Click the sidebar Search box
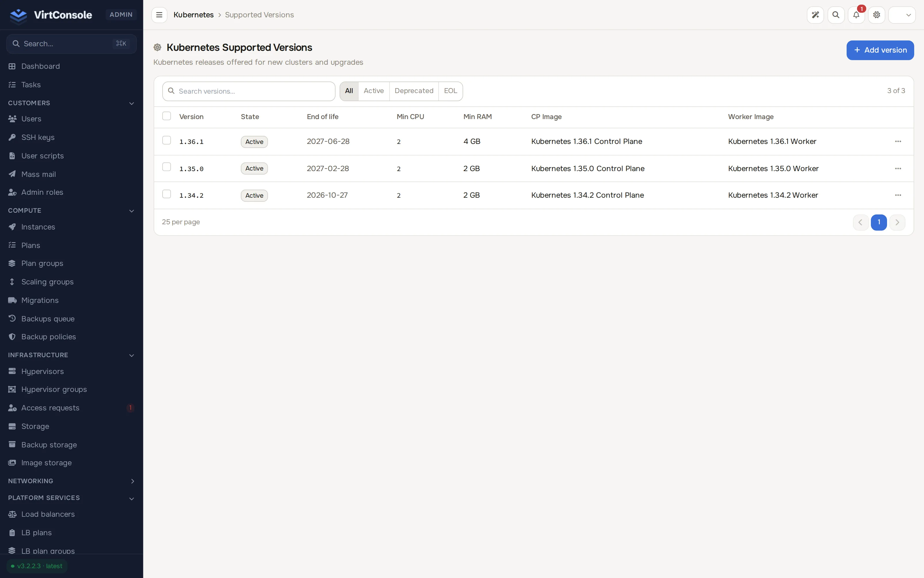Image resolution: width=924 pixels, height=578 pixels. 71,44
